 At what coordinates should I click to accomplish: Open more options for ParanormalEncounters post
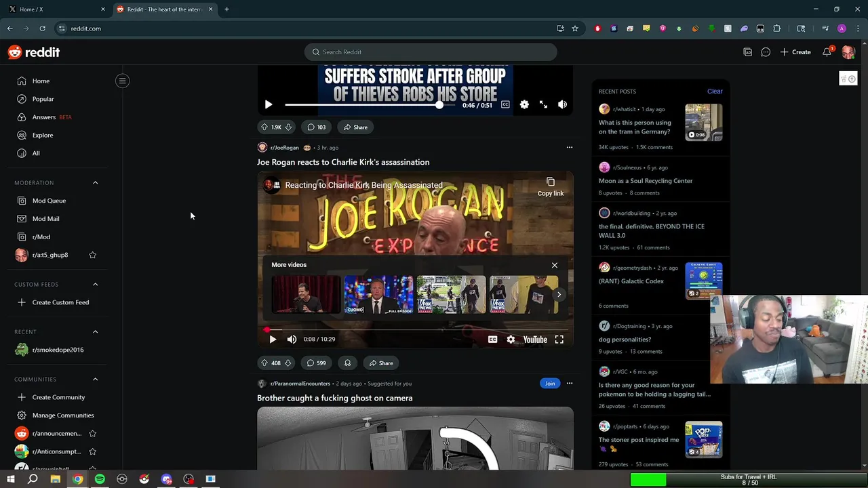570,383
